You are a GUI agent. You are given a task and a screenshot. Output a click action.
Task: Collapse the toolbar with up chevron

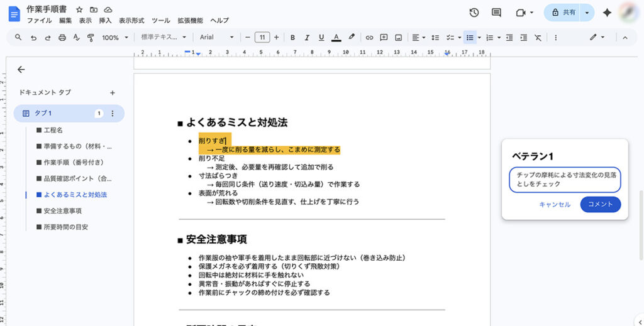[x=625, y=37]
